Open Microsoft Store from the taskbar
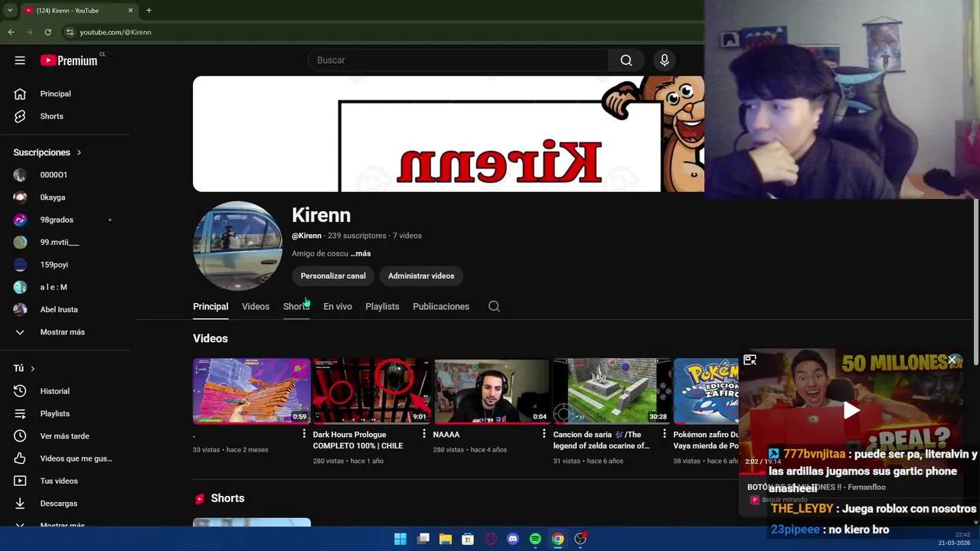The width and height of the screenshot is (980, 551). pyautogui.click(x=468, y=539)
